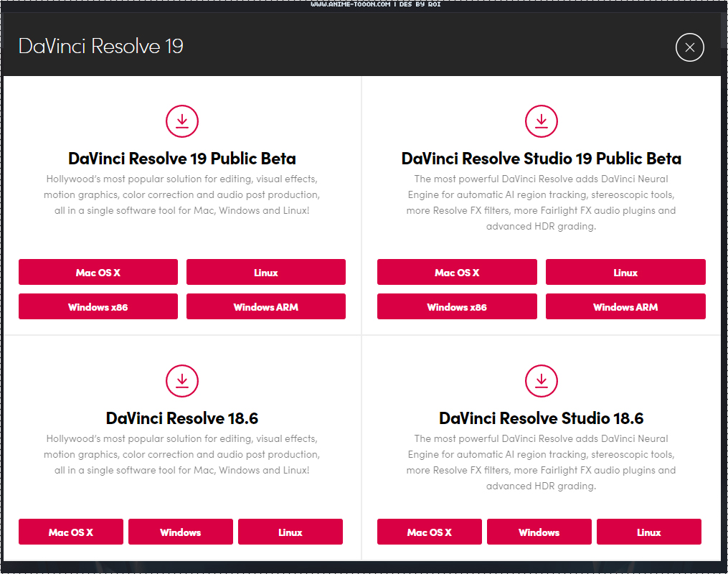Download Resolve Studio 18.6 for Linux

pos(649,532)
